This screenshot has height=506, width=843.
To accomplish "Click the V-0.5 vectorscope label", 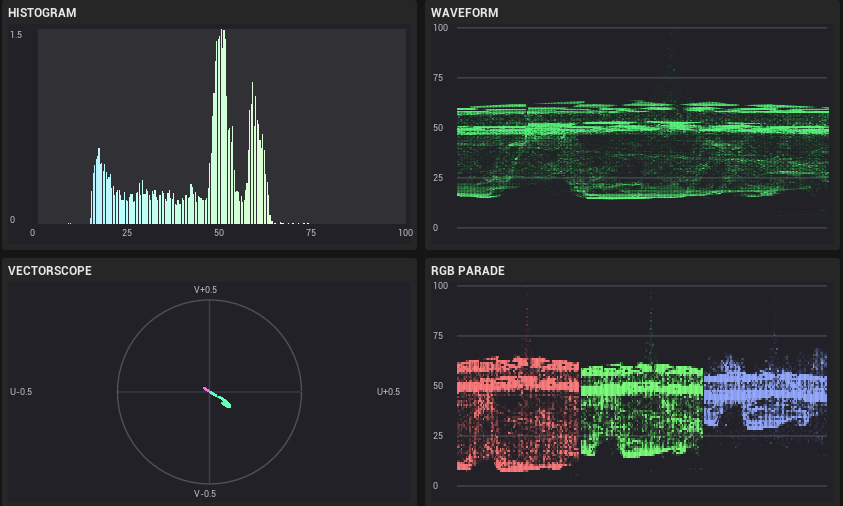I will tap(205, 494).
